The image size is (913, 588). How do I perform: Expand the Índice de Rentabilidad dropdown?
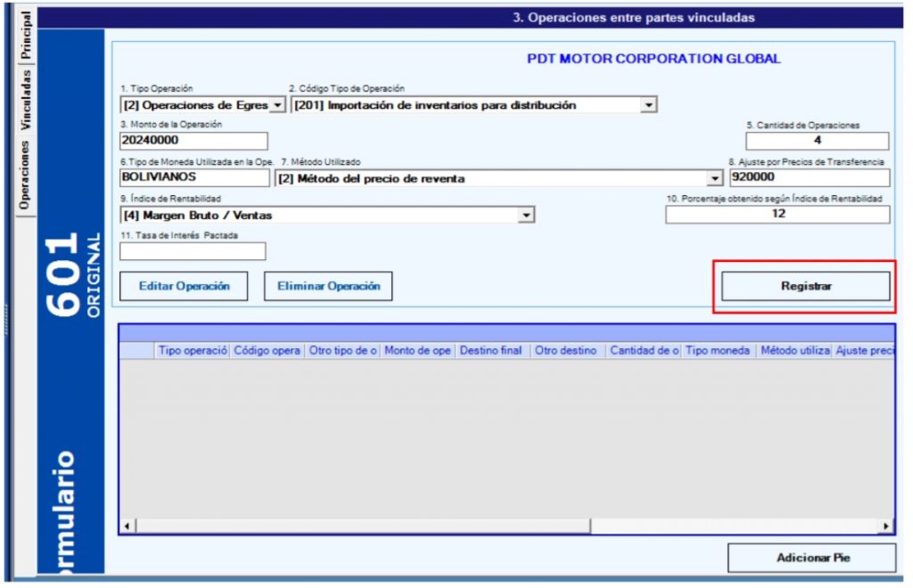(526, 215)
